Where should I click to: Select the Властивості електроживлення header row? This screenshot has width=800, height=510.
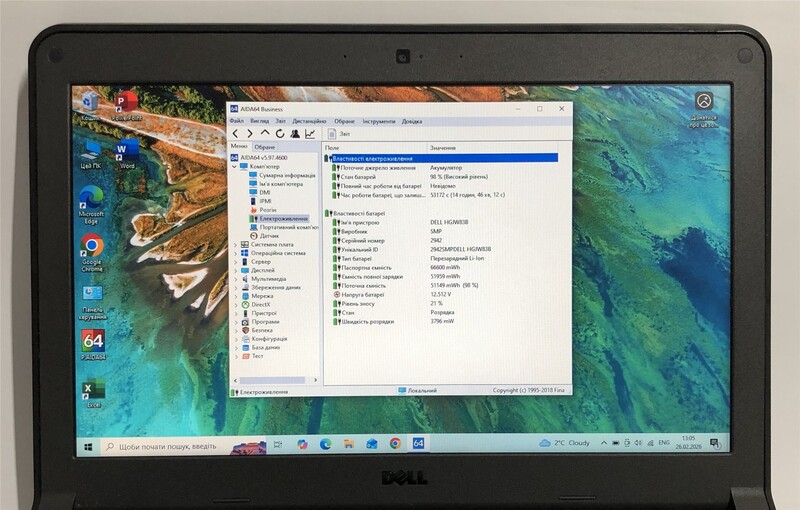point(441,159)
